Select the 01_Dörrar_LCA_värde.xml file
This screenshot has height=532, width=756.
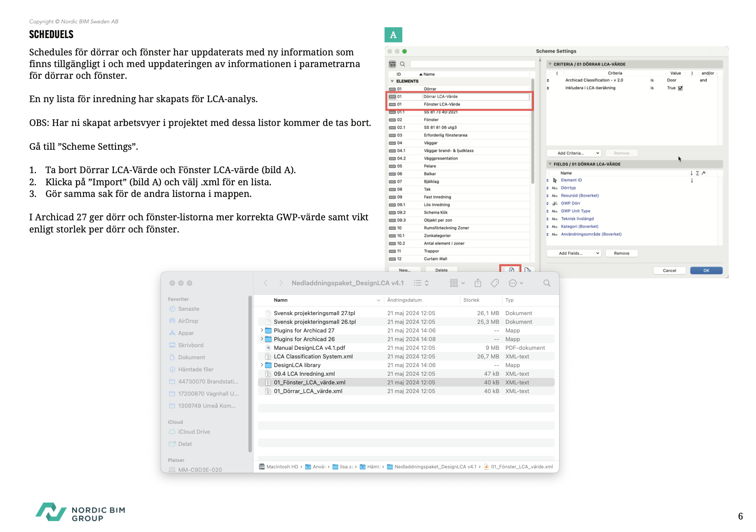point(308,391)
